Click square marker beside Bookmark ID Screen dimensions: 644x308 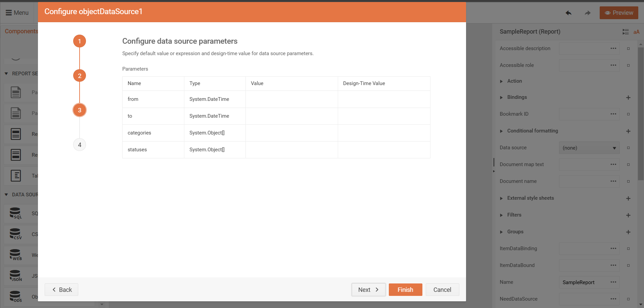(x=628, y=114)
